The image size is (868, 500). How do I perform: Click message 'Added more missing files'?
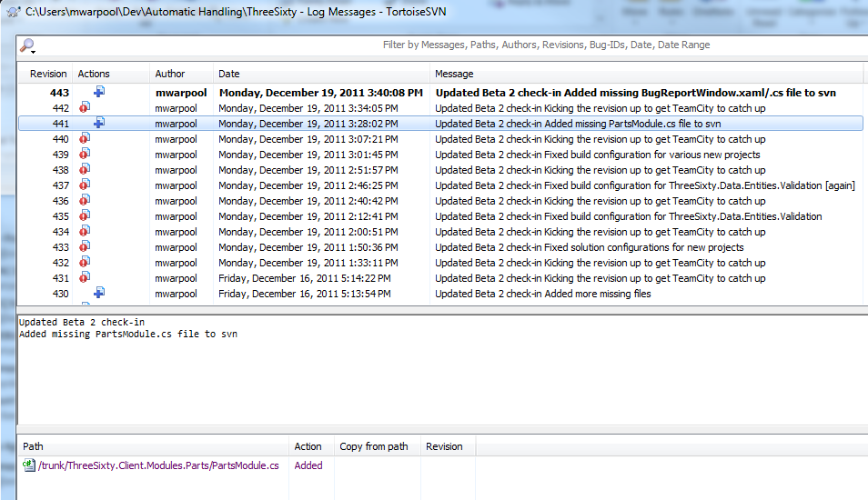click(542, 295)
